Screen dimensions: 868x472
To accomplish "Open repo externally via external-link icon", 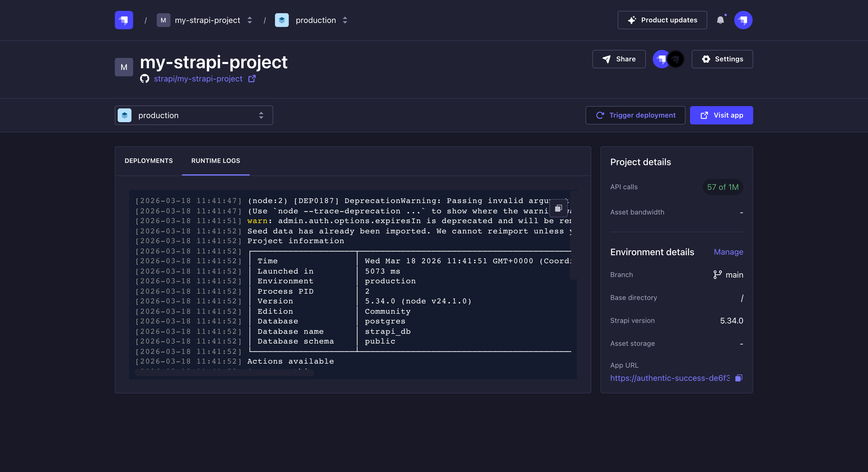I will coord(252,79).
